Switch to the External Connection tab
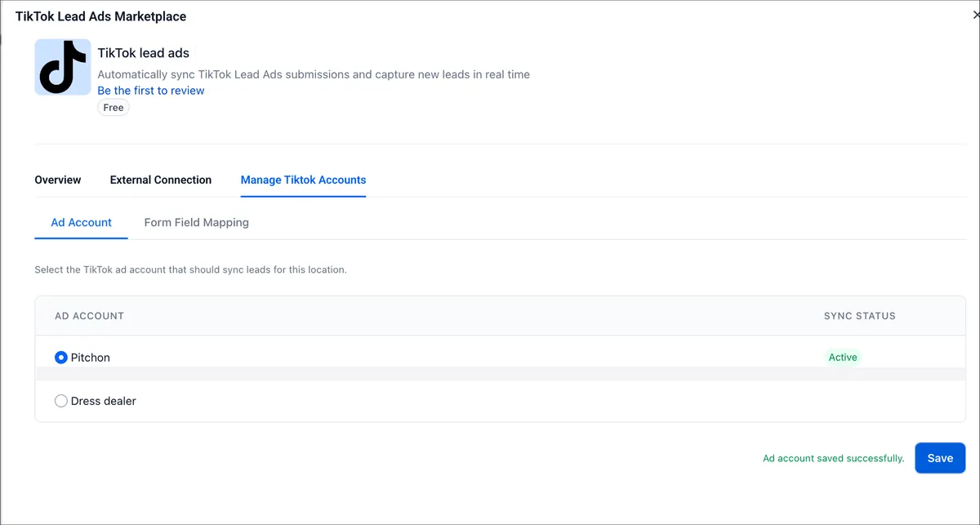This screenshot has width=980, height=525. coord(161,180)
